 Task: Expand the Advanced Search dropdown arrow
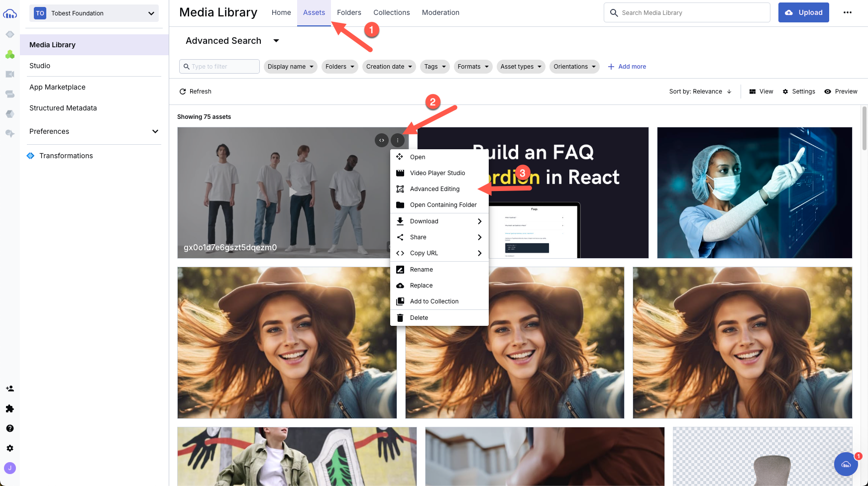point(276,41)
